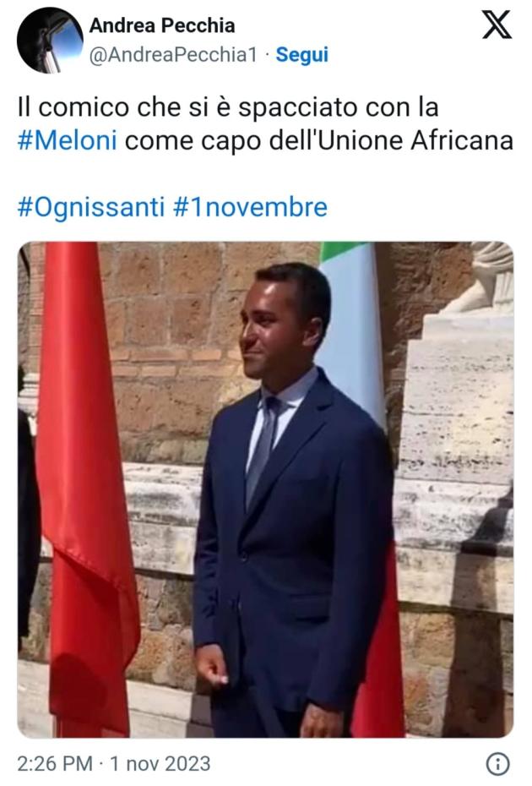Follow the account via Segui
Screen dimensions: 532x786
pyautogui.click(x=302, y=55)
